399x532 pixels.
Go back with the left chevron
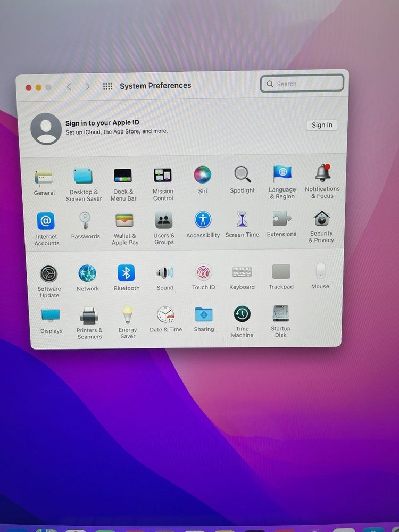[69, 87]
